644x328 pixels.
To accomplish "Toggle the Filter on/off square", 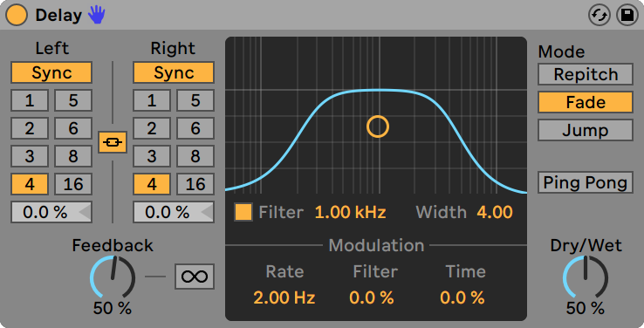I will 243,212.
